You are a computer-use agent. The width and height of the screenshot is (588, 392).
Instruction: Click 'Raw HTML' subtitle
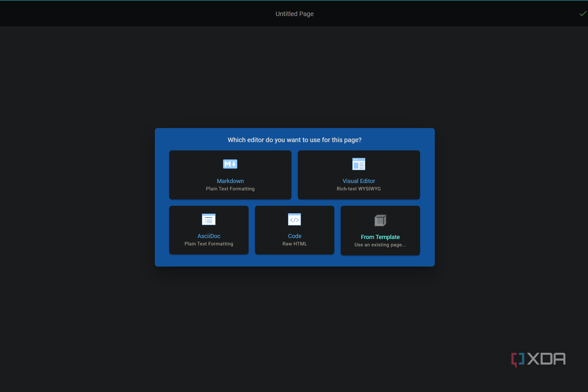point(295,244)
